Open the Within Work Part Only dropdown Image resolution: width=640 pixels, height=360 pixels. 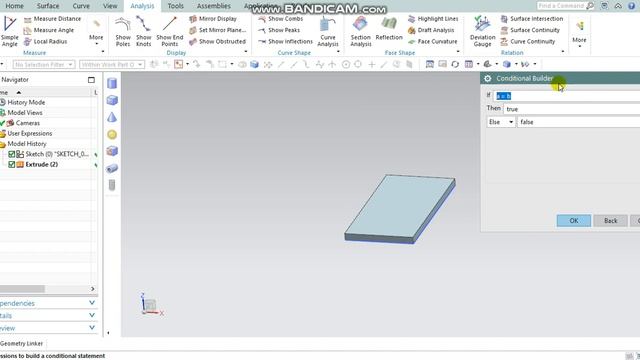112,64
